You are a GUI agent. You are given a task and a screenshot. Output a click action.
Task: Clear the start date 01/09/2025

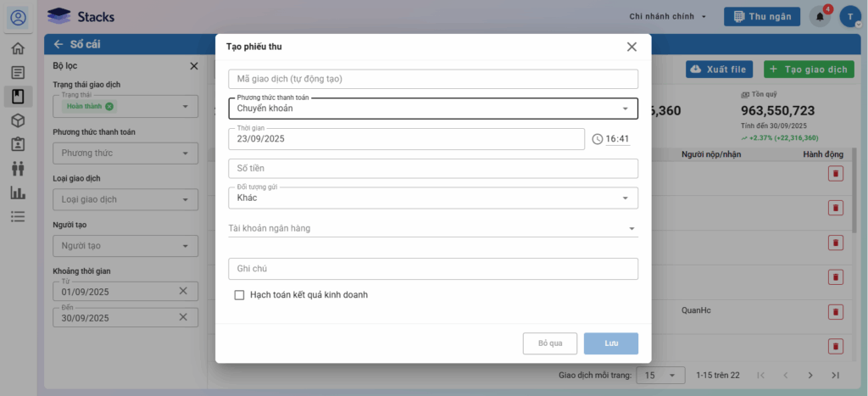(183, 291)
